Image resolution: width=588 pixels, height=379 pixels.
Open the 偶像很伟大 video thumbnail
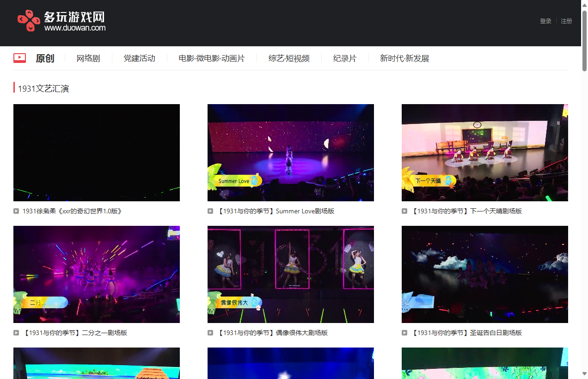[290, 274]
